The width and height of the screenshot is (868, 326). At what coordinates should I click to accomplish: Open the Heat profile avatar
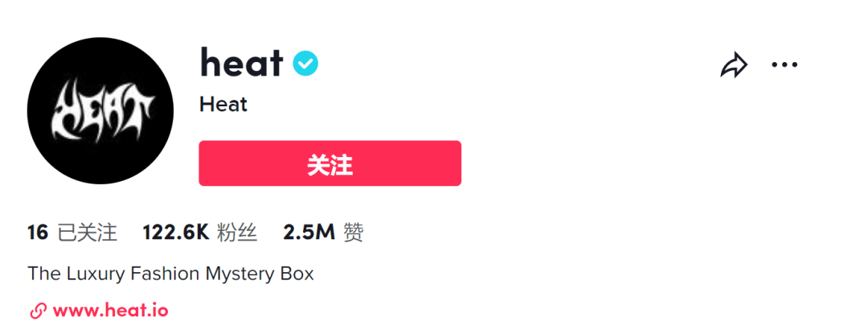[100, 110]
